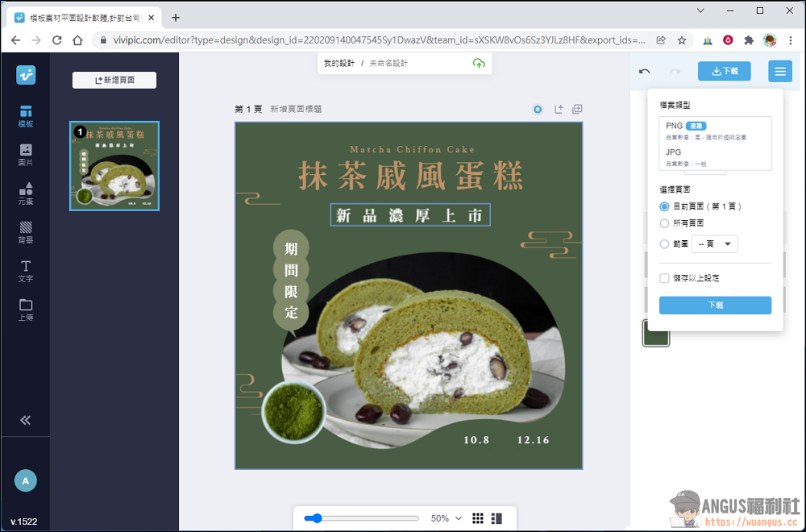
Task: Check 儲存以上設定 save settings checkbox
Action: tap(664, 278)
